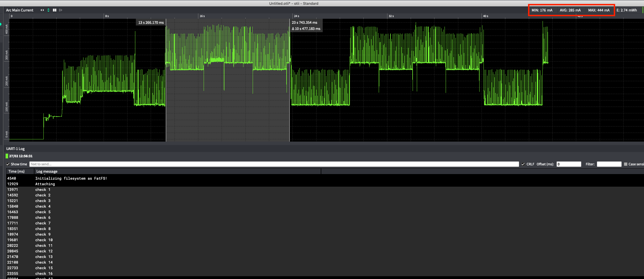Click the MIN: 176 mA readout
Image resolution: width=644 pixels, height=279 pixels.
pyautogui.click(x=542, y=10)
